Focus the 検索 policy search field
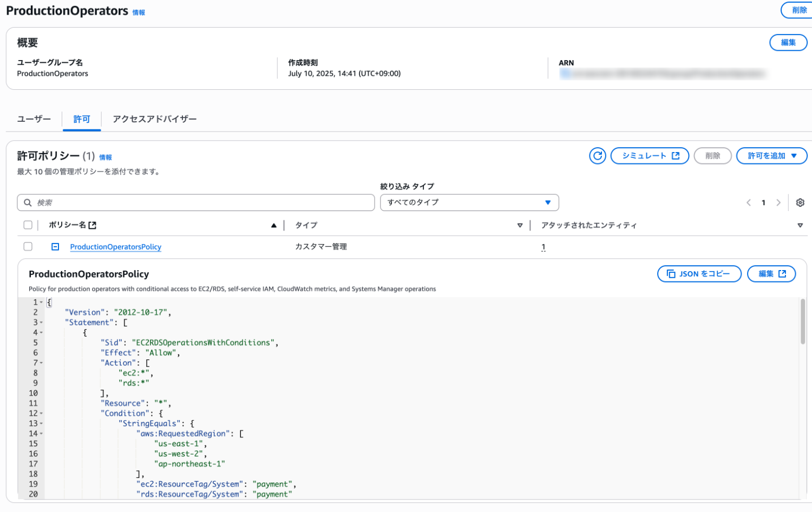 196,202
